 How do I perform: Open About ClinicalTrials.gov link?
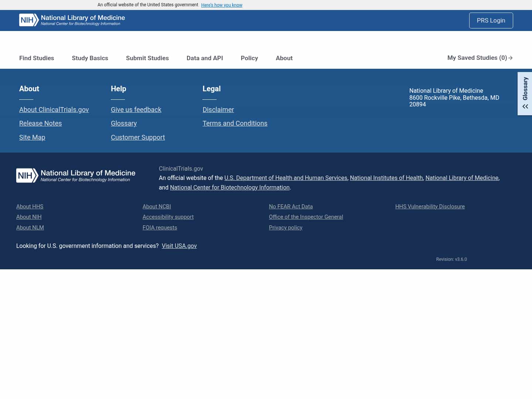click(x=54, y=109)
